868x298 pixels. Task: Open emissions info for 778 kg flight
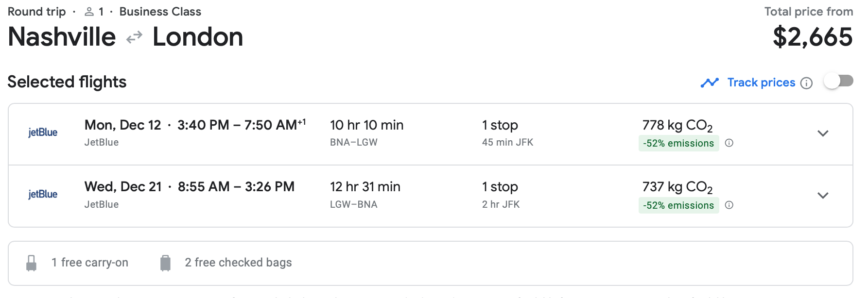click(729, 143)
